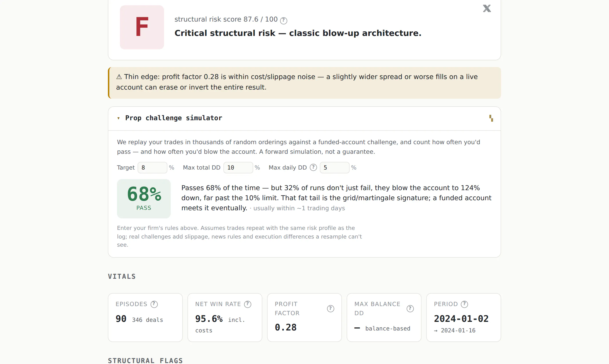Click the disclosure triangle beside Prop challenge
Image resolution: width=609 pixels, height=364 pixels.
click(119, 119)
